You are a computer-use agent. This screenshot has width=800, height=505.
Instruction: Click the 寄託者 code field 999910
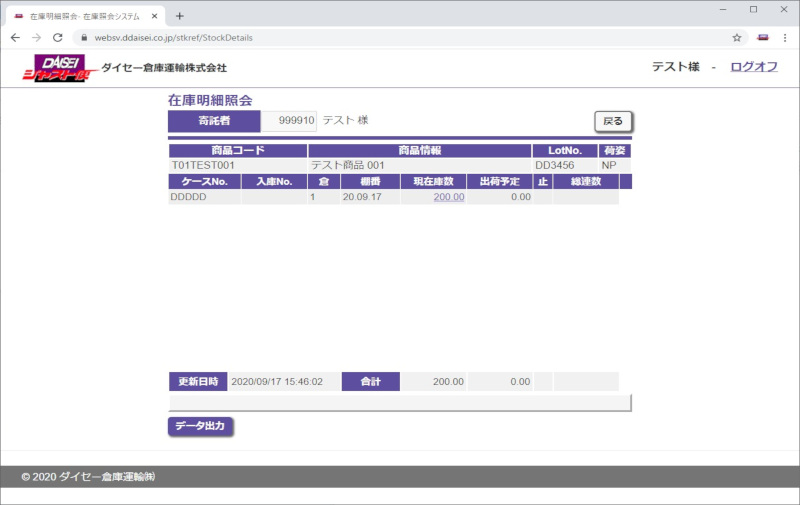coord(290,120)
